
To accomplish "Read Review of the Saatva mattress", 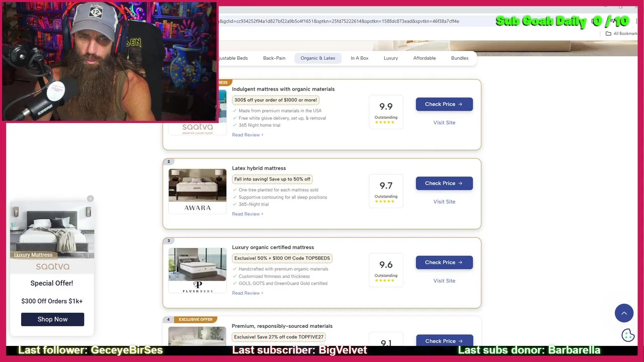I will pyautogui.click(x=248, y=135).
